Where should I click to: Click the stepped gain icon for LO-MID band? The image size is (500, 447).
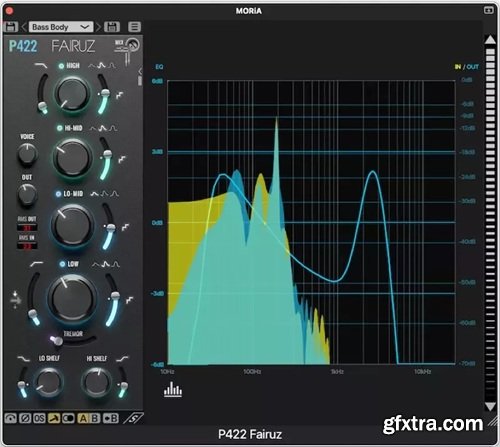tap(125, 227)
